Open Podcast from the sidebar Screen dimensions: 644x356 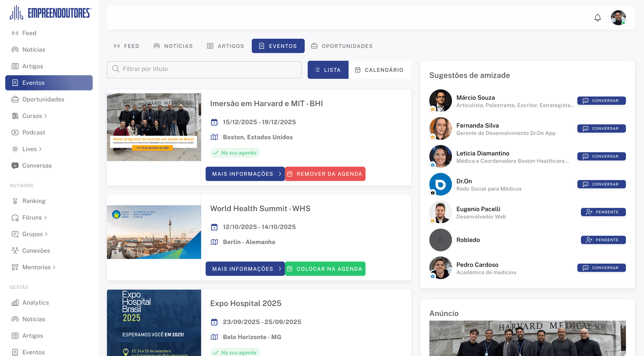point(34,132)
